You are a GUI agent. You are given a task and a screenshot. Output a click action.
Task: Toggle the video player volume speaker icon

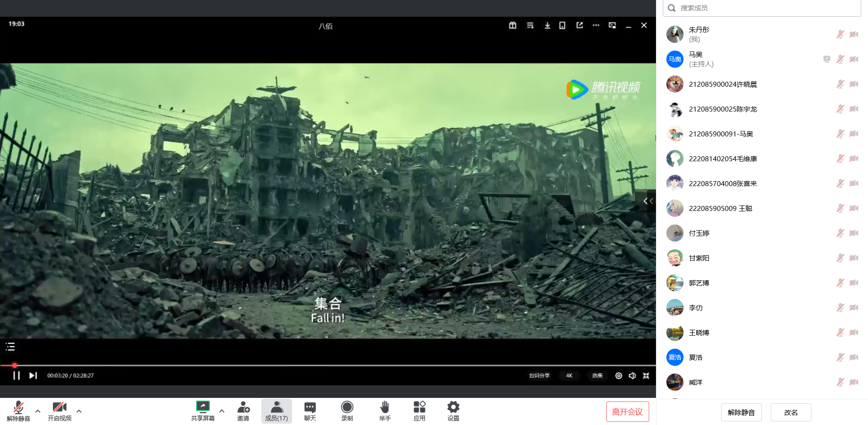pos(632,375)
